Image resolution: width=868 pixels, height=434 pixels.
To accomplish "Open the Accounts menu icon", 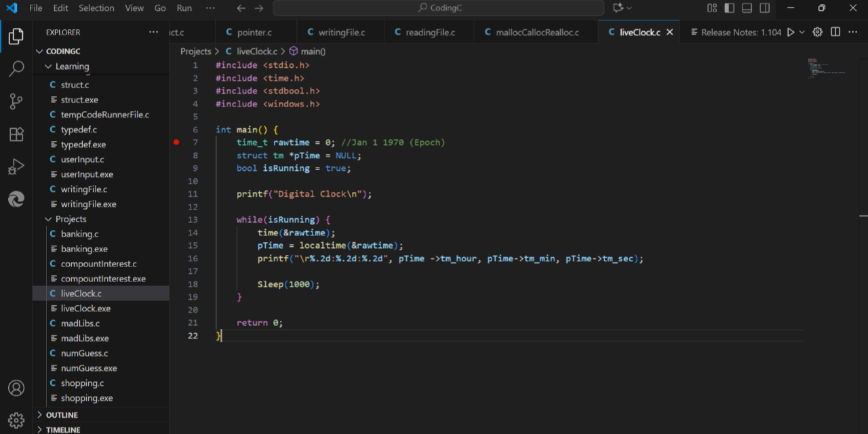I will 16,388.
